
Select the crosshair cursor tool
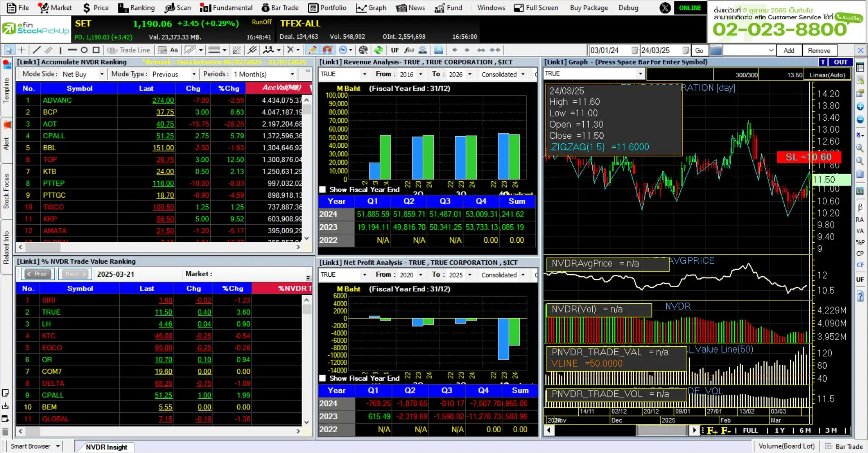point(21,50)
